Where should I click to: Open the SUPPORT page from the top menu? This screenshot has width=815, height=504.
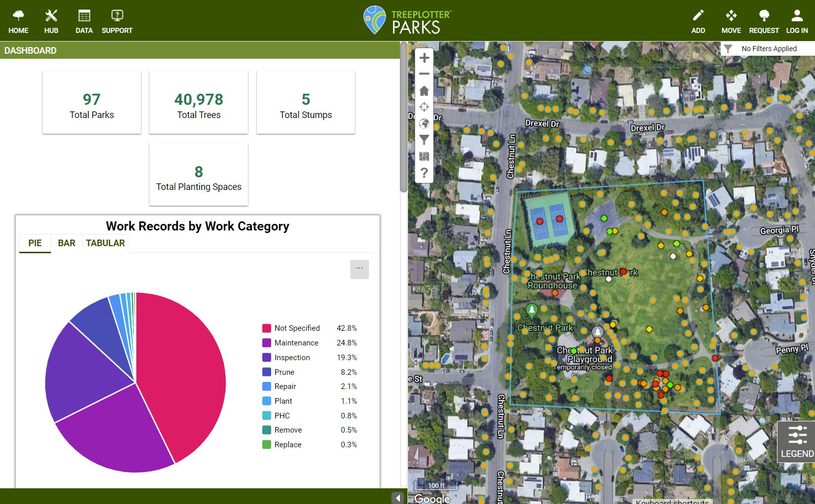click(x=117, y=20)
